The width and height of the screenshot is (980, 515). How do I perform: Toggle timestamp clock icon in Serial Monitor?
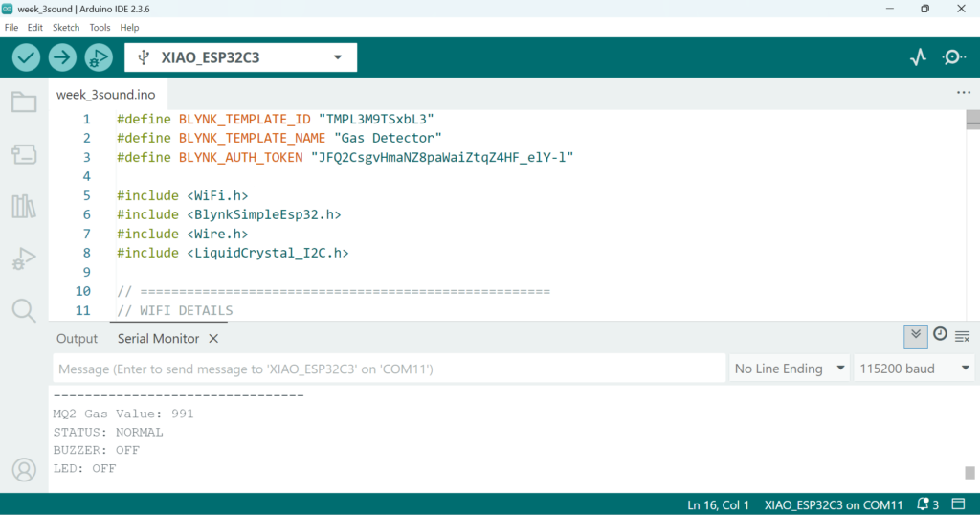(x=940, y=334)
